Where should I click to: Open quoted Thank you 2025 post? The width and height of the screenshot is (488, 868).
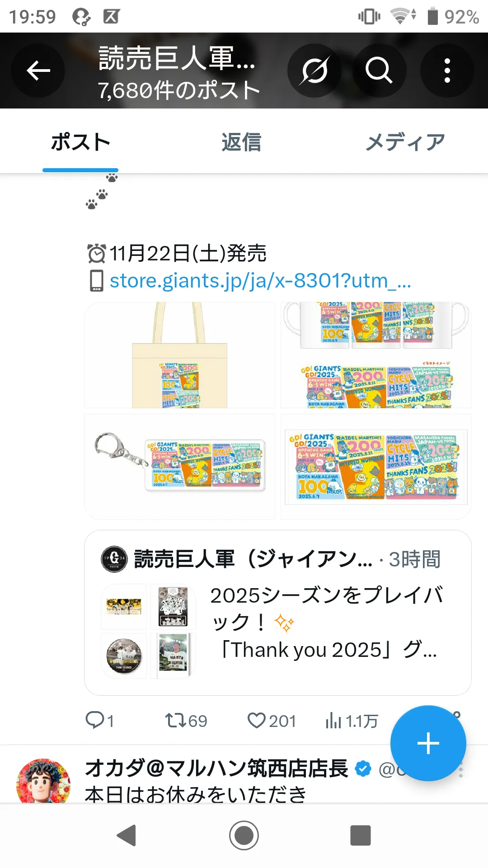coord(278,613)
